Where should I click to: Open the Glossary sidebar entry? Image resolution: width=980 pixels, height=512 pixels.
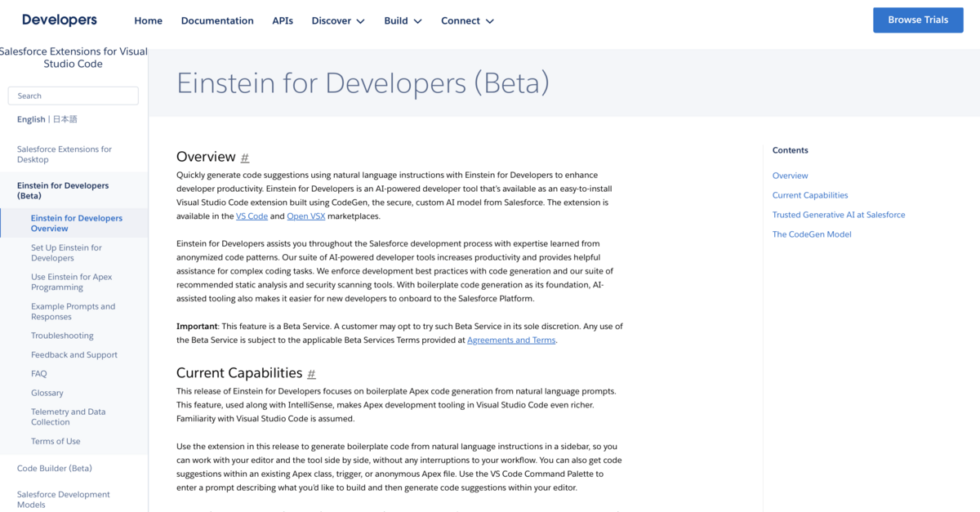pos(47,392)
